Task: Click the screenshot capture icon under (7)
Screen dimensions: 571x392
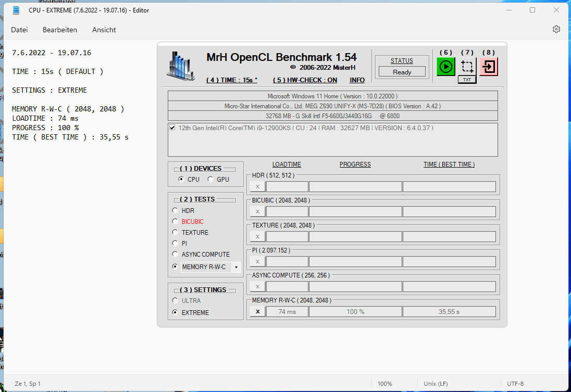Action: tap(467, 67)
